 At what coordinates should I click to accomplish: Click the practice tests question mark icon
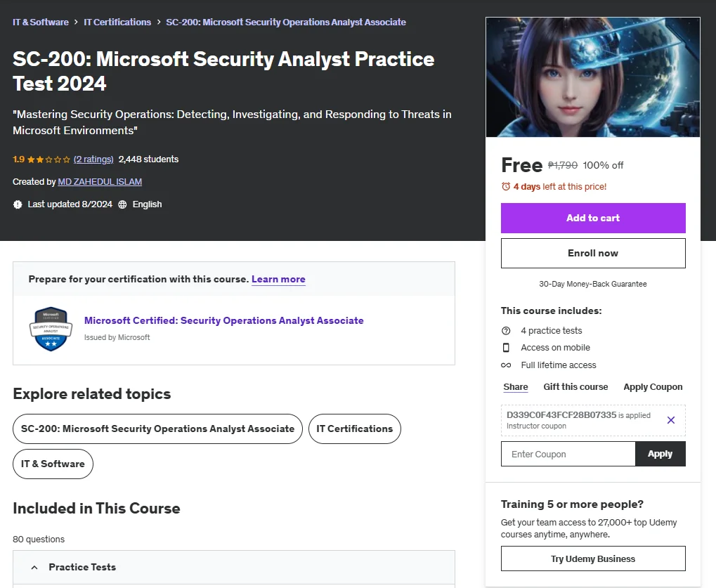[506, 330]
